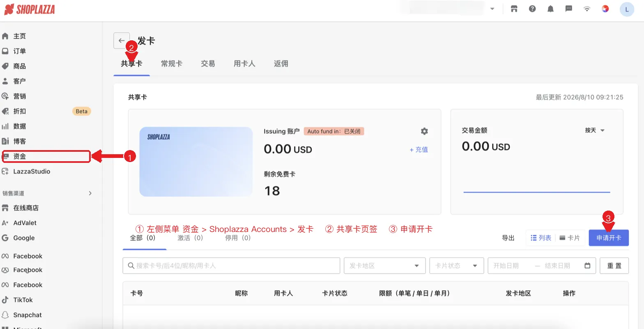Click the storefront icon in header
The height and width of the screenshot is (329, 644).
514,9
